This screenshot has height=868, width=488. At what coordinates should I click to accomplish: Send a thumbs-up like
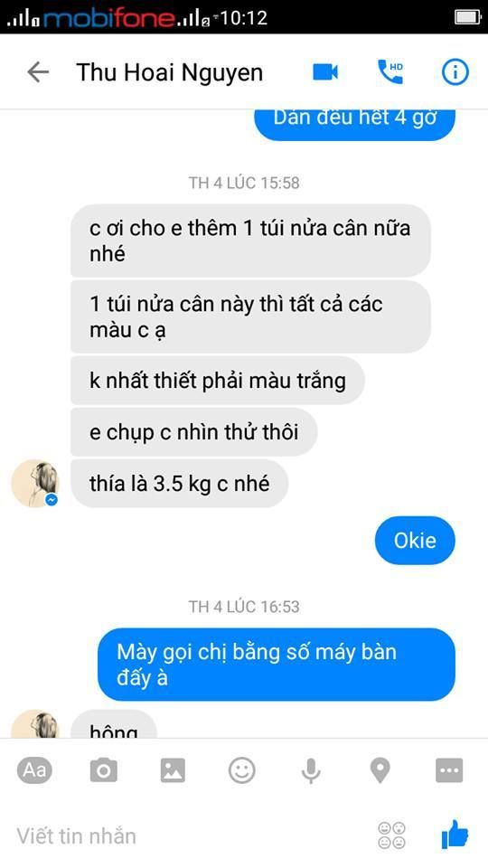pos(455,835)
